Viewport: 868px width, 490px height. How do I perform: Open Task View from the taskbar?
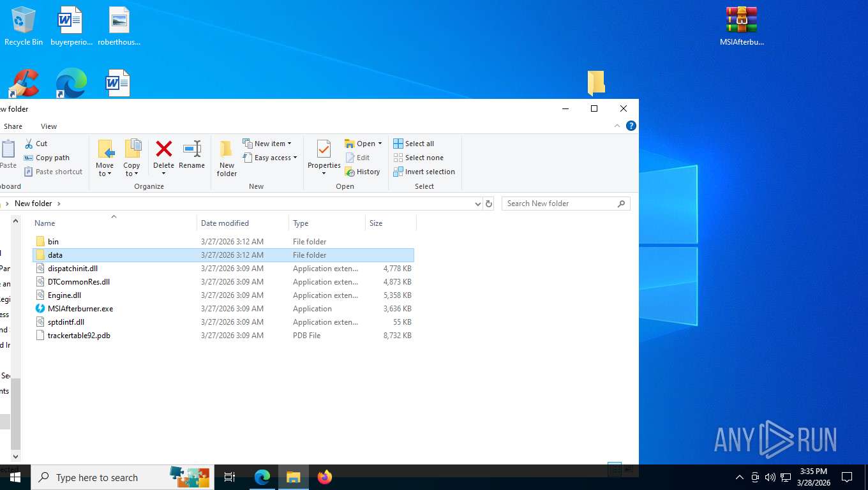click(230, 477)
